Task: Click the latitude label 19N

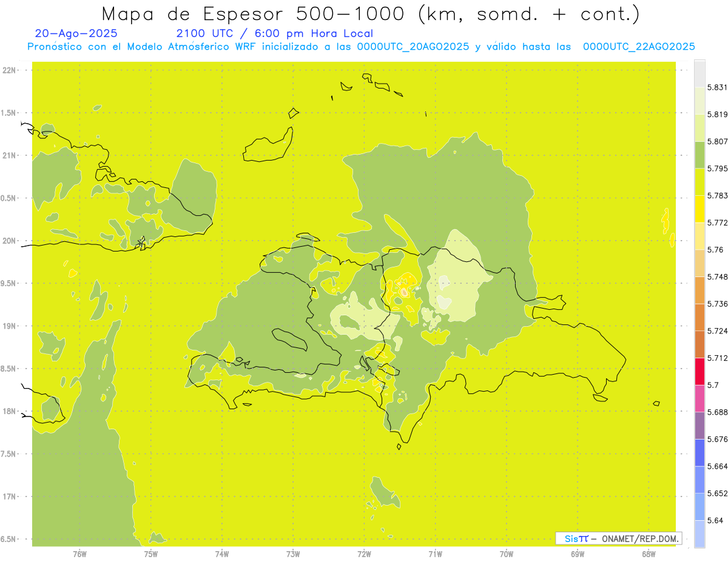Action: coord(9,326)
